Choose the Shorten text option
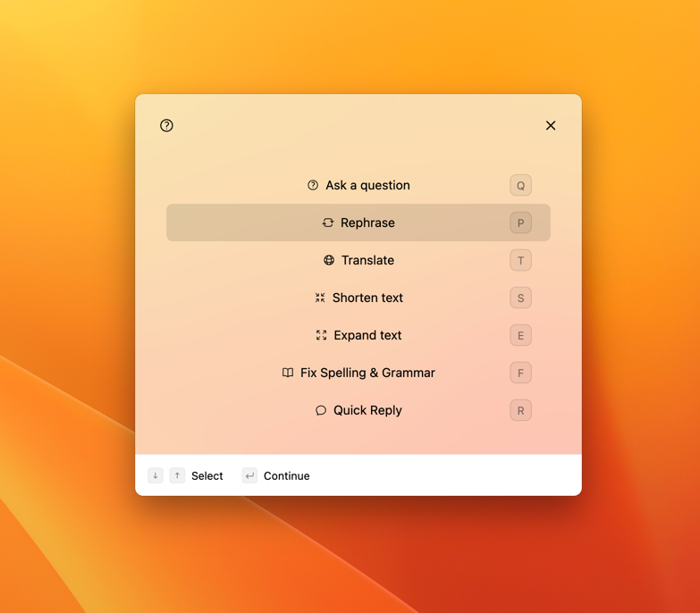 367,298
